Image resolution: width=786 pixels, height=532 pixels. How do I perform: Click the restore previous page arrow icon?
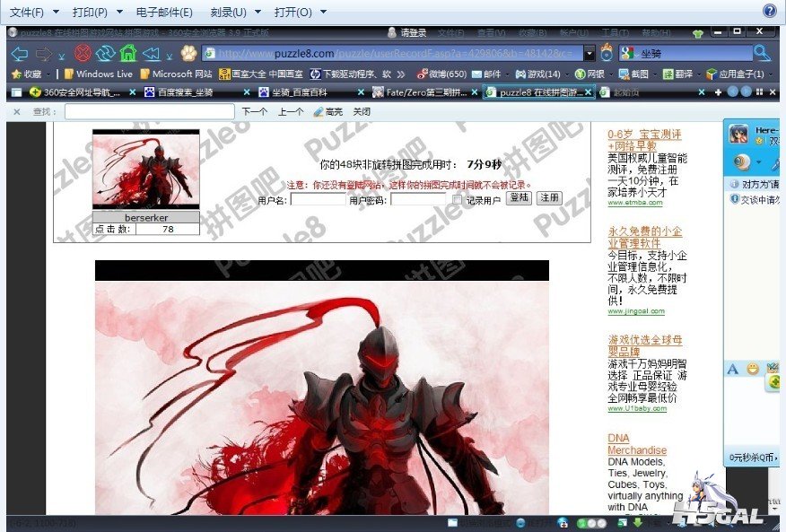pos(151,53)
